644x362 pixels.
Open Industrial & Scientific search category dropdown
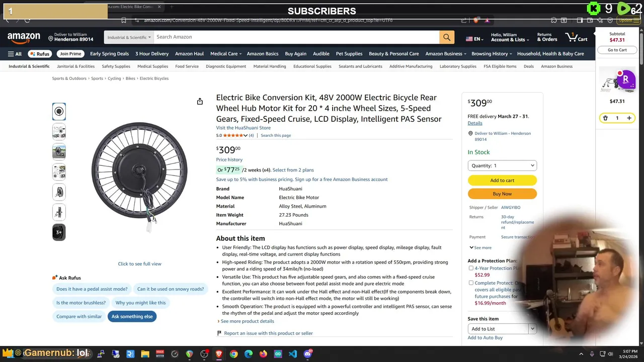click(x=129, y=37)
